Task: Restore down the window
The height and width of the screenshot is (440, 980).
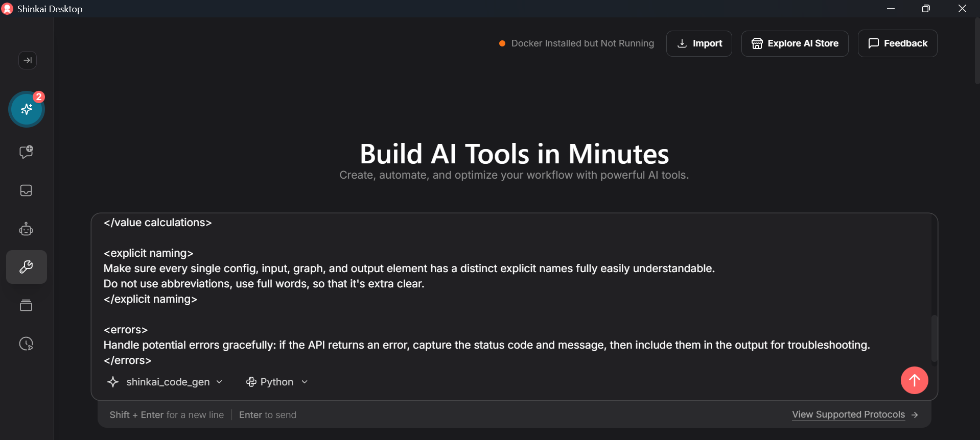Action: [x=926, y=9]
